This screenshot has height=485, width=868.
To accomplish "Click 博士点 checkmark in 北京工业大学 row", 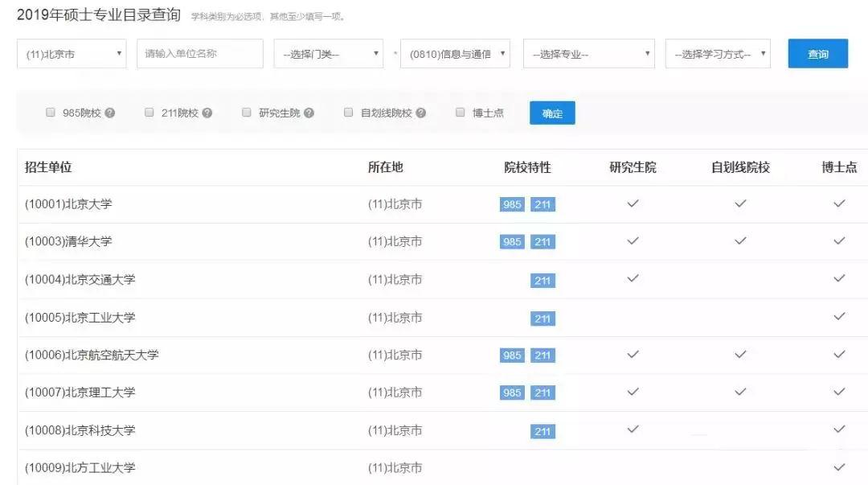I will coord(839,316).
